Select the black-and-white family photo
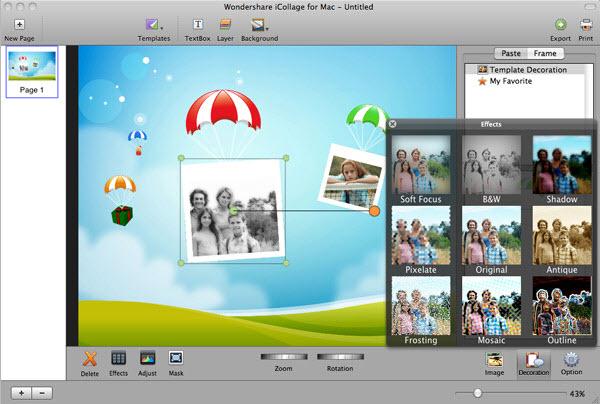The height and width of the screenshot is (404, 600). click(233, 210)
